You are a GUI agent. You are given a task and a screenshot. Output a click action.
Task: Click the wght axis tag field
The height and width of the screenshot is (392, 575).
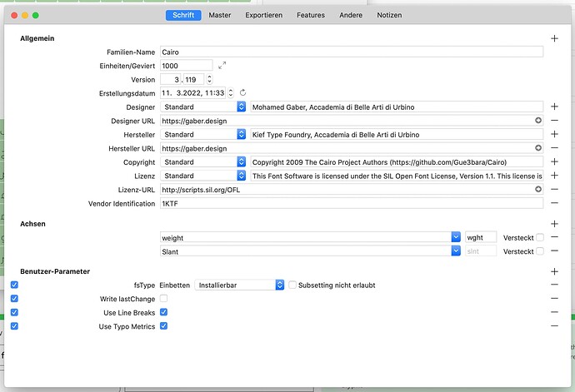coord(481,237)
